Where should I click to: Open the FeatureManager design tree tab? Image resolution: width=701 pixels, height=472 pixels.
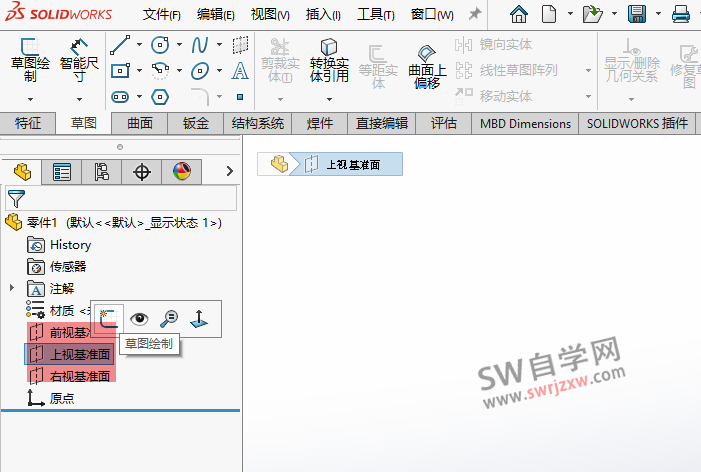[x=22, y=172]
